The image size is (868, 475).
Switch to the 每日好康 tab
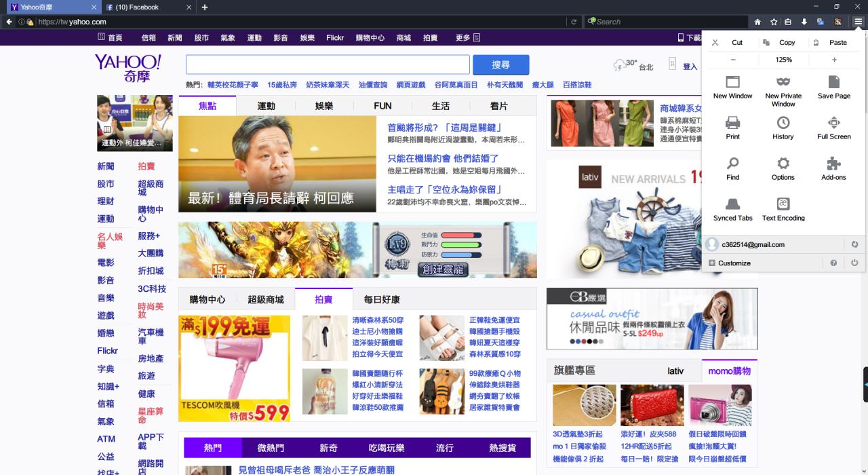pos(382,299)
